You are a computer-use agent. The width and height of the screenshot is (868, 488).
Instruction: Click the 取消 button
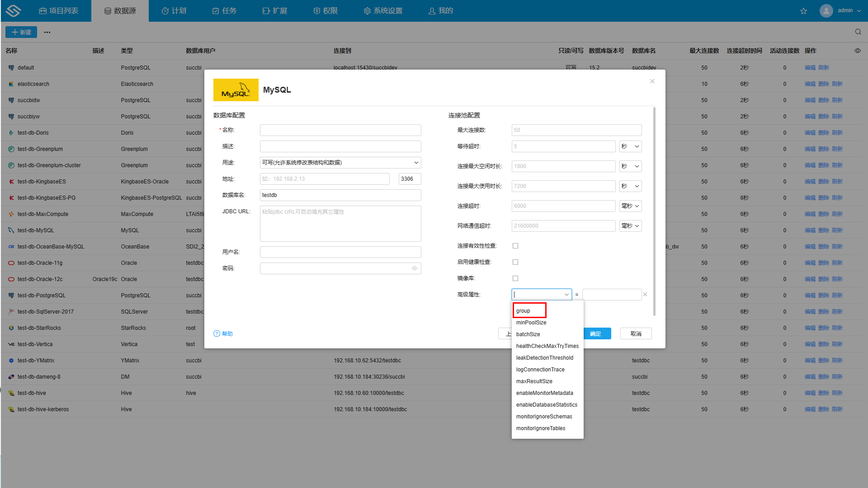[636, 333]
